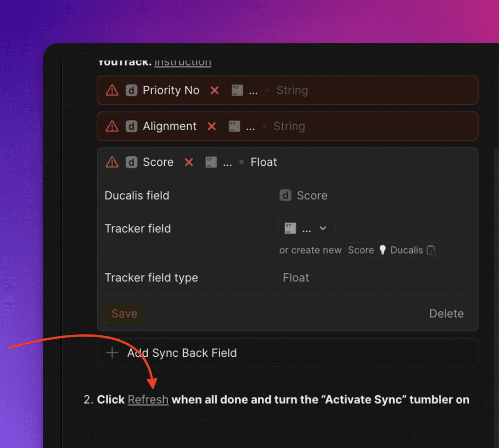Collapse the Score field header
This screenshot has height=448, width=499.
pos(288,162)
